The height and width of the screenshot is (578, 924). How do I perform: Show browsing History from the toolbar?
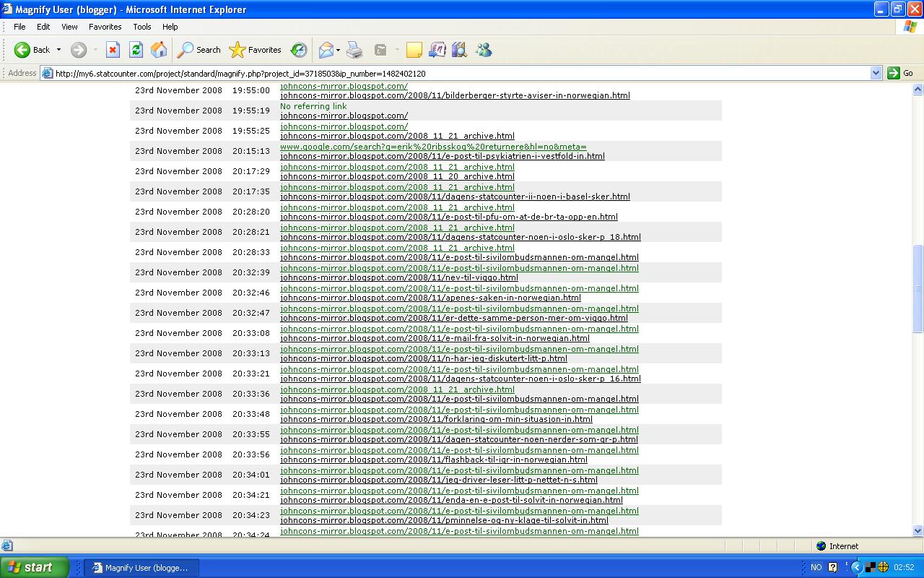[299, 50]
